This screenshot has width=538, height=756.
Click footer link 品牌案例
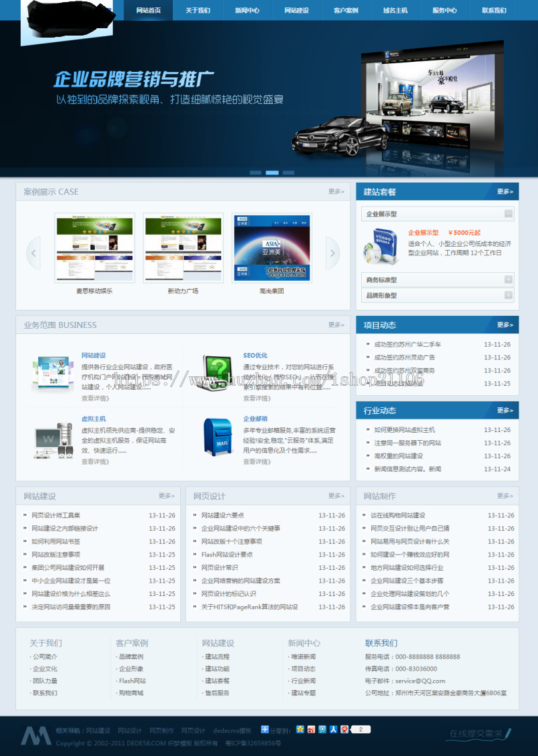click(131, 656)
